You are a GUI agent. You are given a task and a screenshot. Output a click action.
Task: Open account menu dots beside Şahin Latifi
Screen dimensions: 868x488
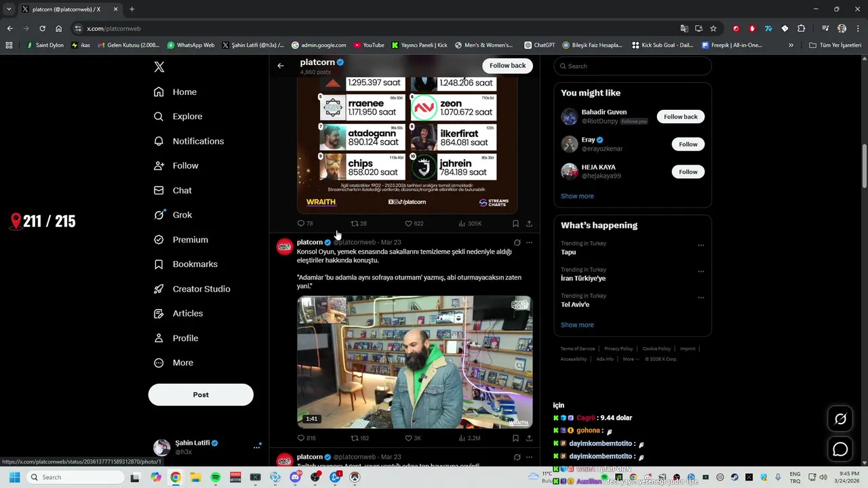pyautogui.click(x=256, y=447)
